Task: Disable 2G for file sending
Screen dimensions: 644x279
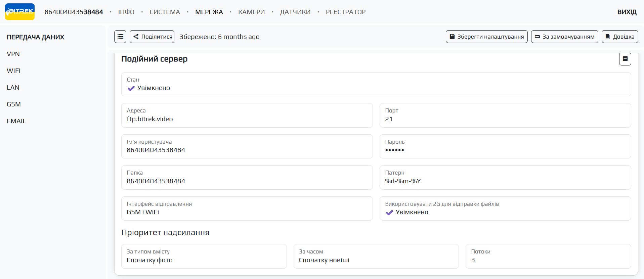Action: click(390, 213)
